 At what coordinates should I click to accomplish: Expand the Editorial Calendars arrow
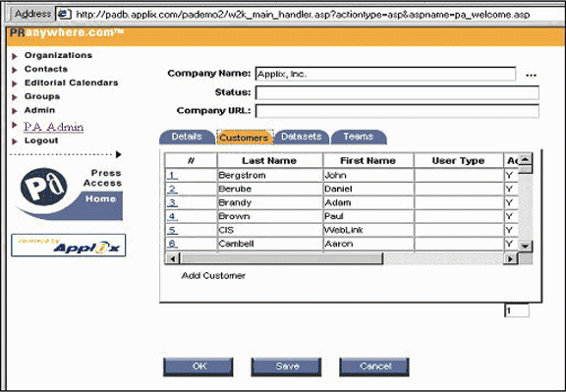click(15, 84)
